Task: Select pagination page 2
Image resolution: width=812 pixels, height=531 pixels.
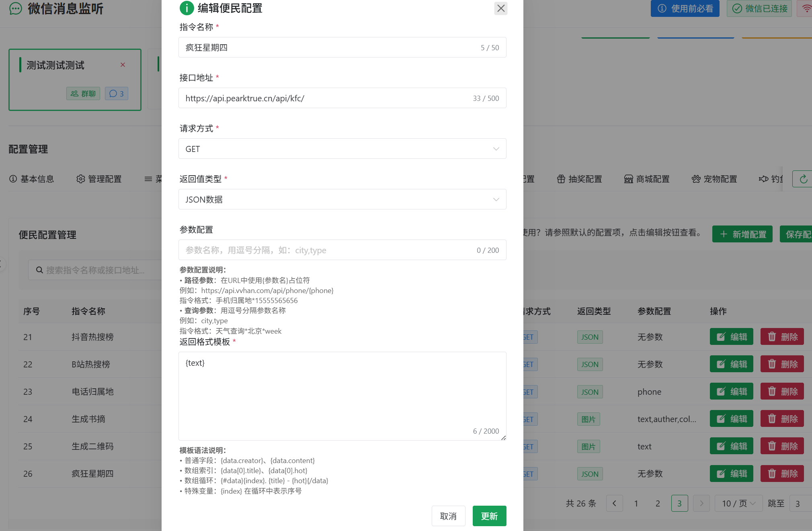Action: pos(658,503)
